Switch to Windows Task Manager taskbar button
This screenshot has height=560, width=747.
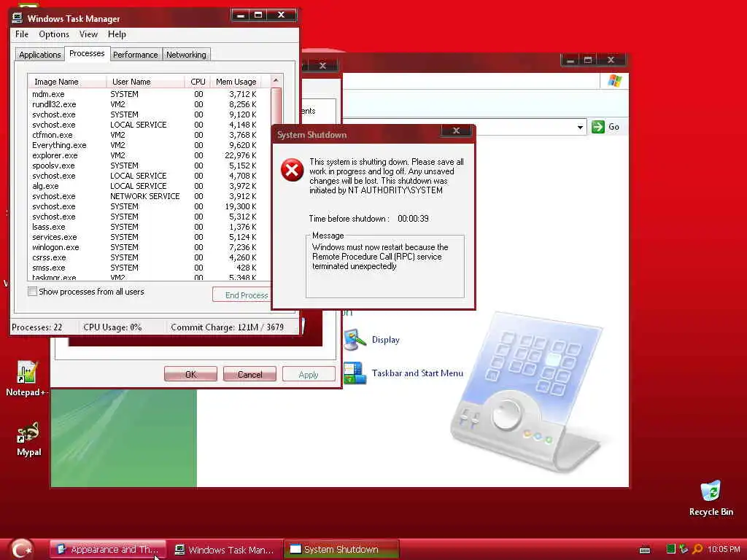tap(226, 550)
